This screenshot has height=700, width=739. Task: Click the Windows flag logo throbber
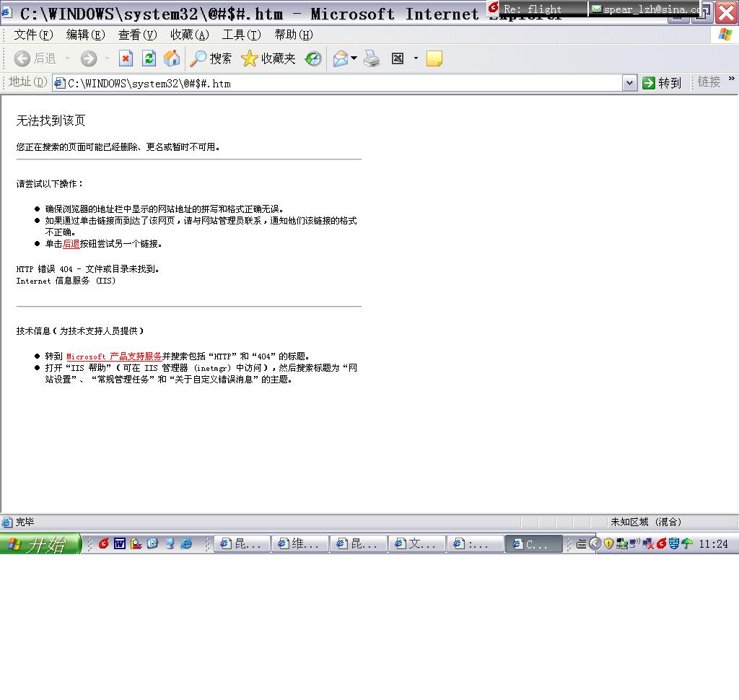725,35
